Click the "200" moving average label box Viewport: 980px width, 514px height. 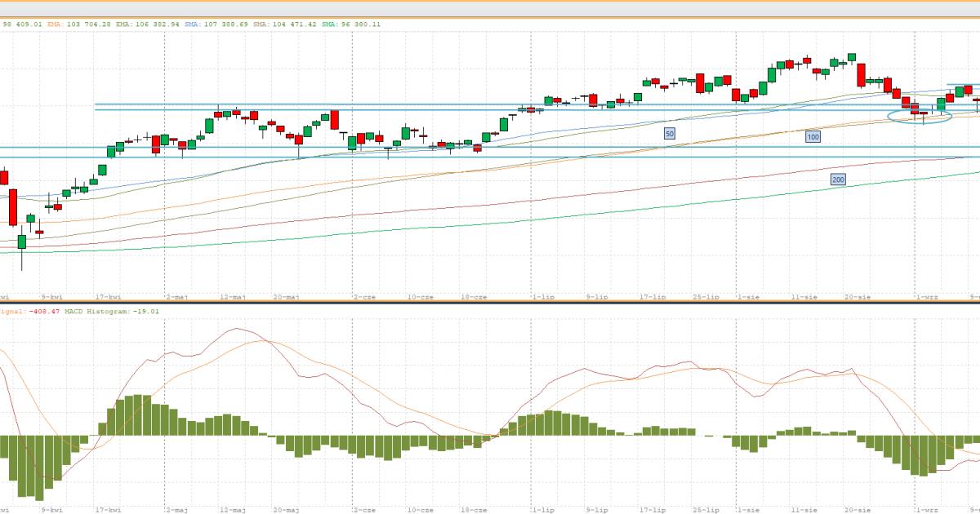(x=838, y=179)
